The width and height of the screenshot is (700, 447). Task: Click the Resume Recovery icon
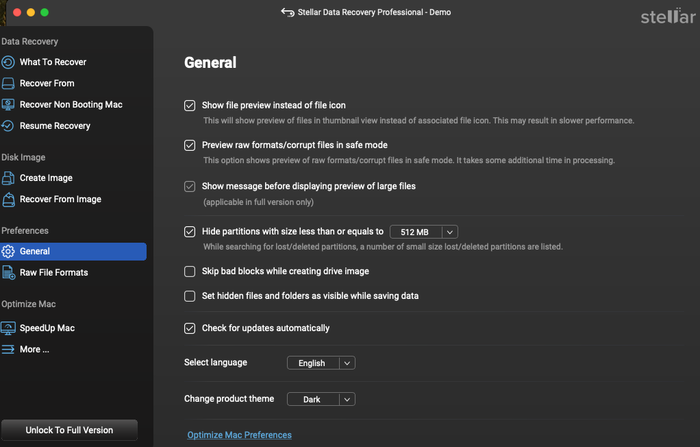[8, 126]
